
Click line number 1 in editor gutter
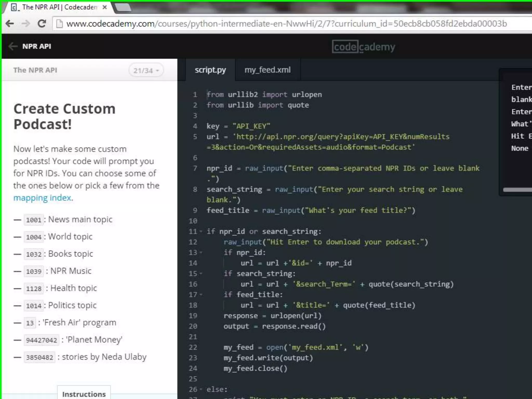(195, 95)
